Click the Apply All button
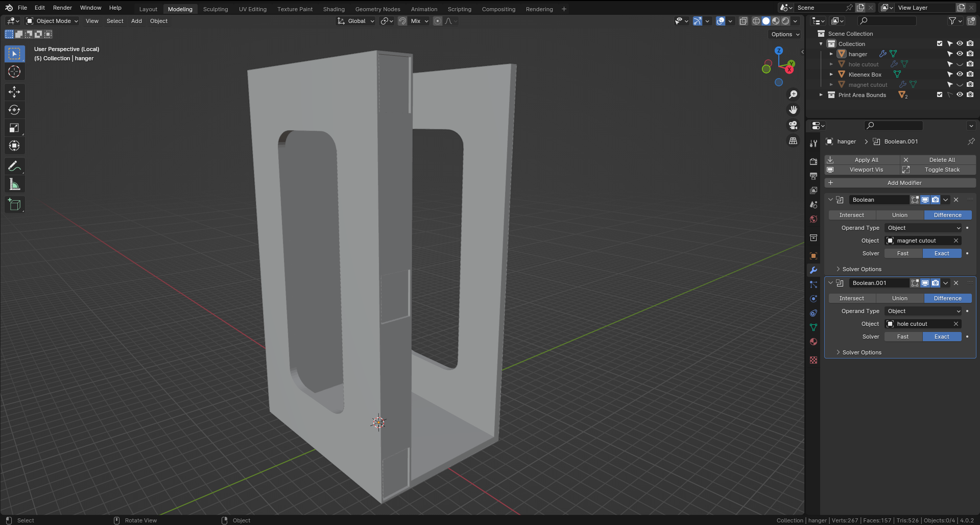Image resolution: width=980 pixels, height=525 pixels. [x=866, y=160]
